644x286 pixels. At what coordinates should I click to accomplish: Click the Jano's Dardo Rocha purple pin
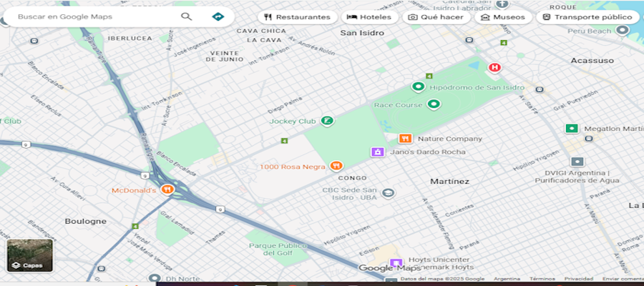377,152
